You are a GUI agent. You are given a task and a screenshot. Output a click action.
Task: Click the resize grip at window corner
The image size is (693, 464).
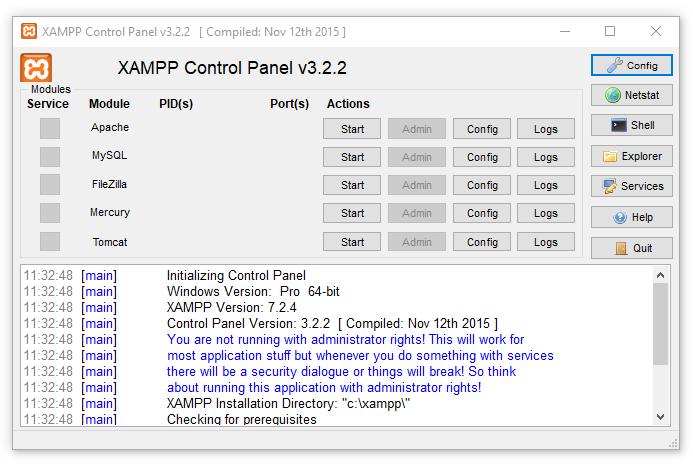[673, 443]
